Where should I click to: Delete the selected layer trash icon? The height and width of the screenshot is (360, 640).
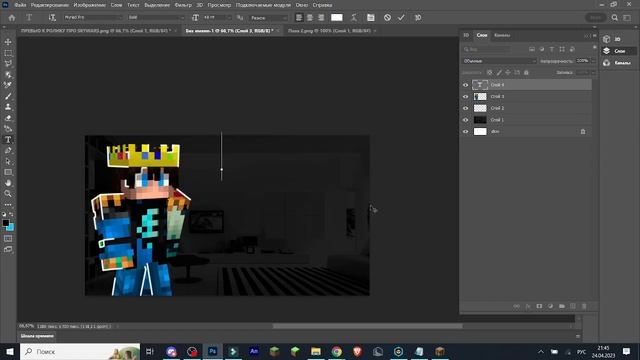[584, 306]
